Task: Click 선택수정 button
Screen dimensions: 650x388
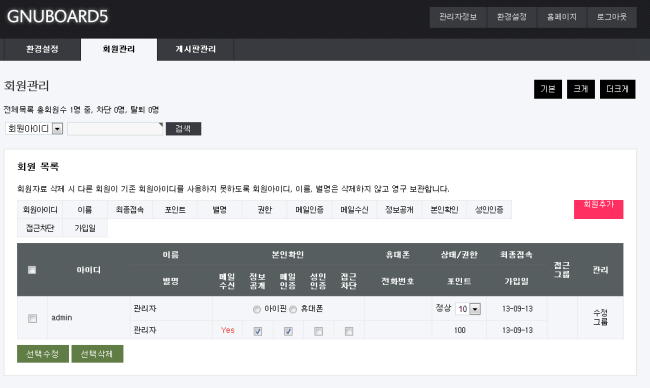Action: [43, 354]
